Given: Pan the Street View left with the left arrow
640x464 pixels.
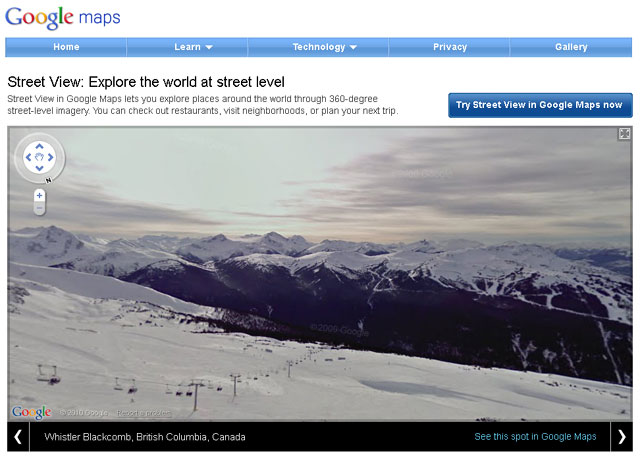Looking at the screenshot, I should tap(28, 157).
